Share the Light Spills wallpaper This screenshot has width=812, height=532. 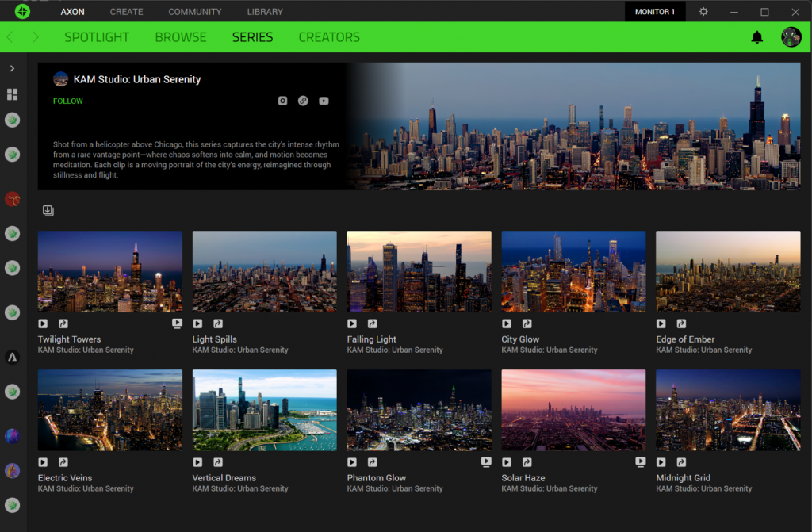coord(218,323)
